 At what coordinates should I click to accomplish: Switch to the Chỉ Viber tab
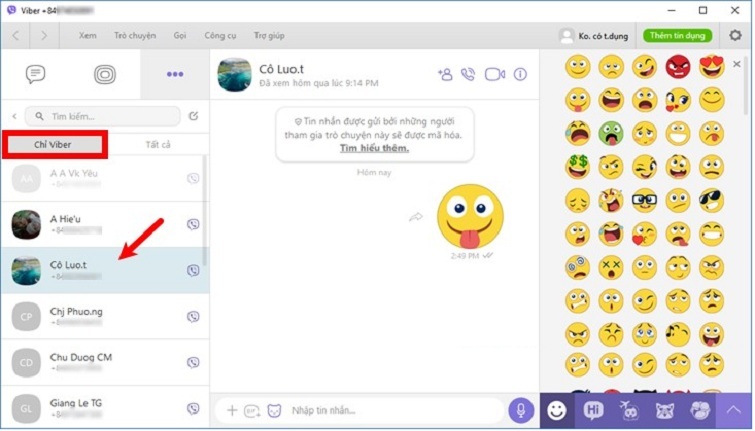[x=53, y=144]
